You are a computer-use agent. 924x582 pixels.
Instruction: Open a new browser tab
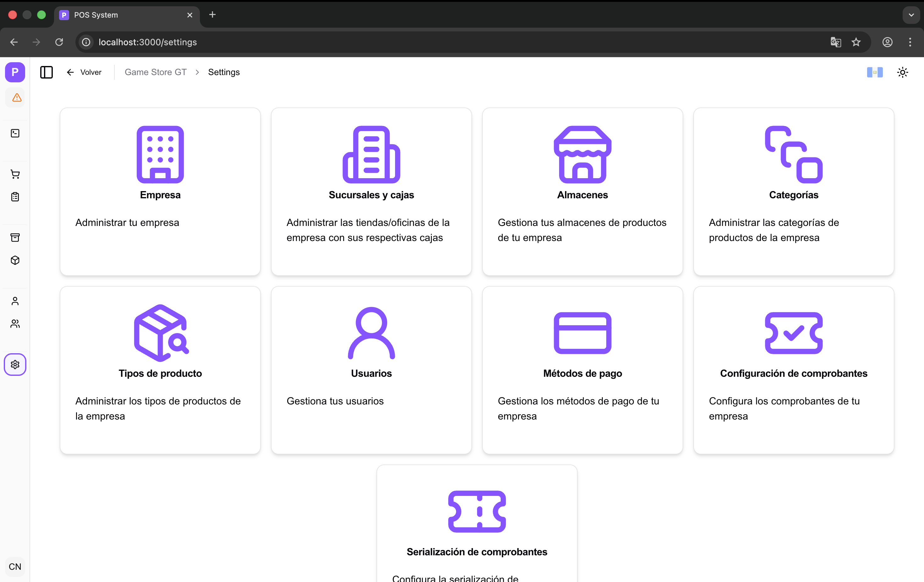pyautogui.click(x=212, y=14)
